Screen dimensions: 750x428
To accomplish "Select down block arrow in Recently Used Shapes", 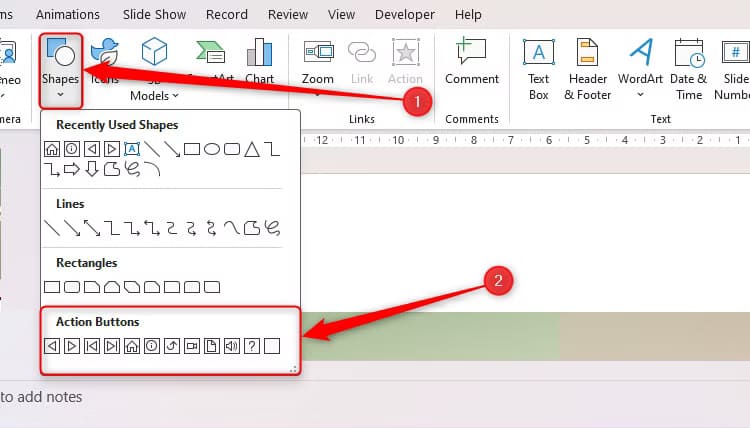I will [x=92, y=169].
